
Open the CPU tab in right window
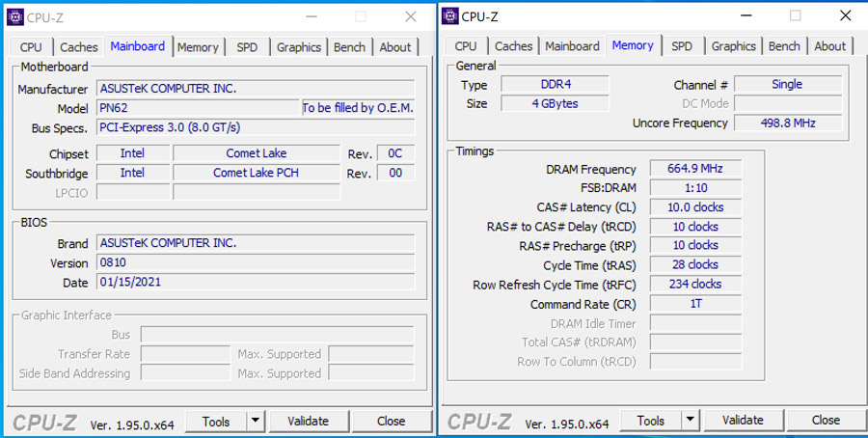466,46
